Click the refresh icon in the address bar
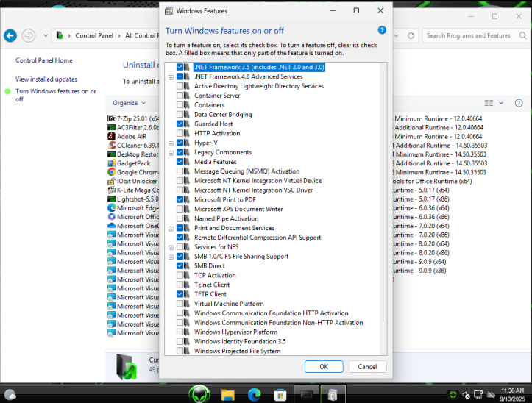The width and height of the screenshot is (532, 403). pyautogui.click(x=411, y=35)
